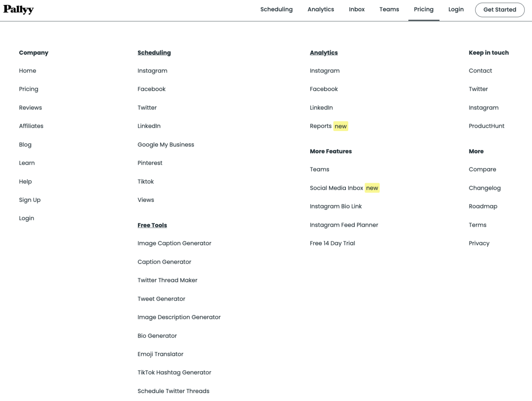The width and height of the screenshot is (532, 401).
Task: Open the TikTok Hashtag Generator link
Action: point(174,372)
